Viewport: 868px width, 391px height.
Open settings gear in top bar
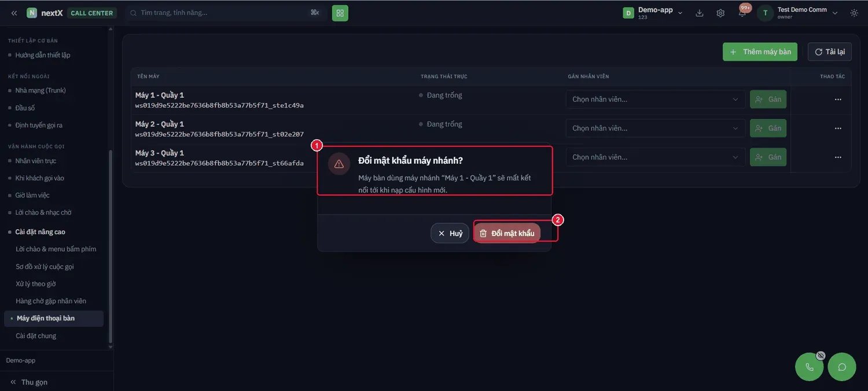click(720, 13)
